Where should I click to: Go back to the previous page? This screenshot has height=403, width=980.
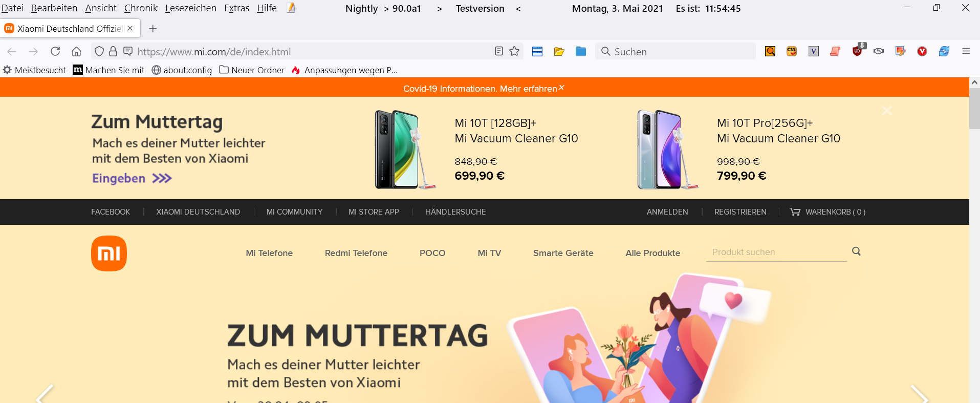(x=12, y=52)
